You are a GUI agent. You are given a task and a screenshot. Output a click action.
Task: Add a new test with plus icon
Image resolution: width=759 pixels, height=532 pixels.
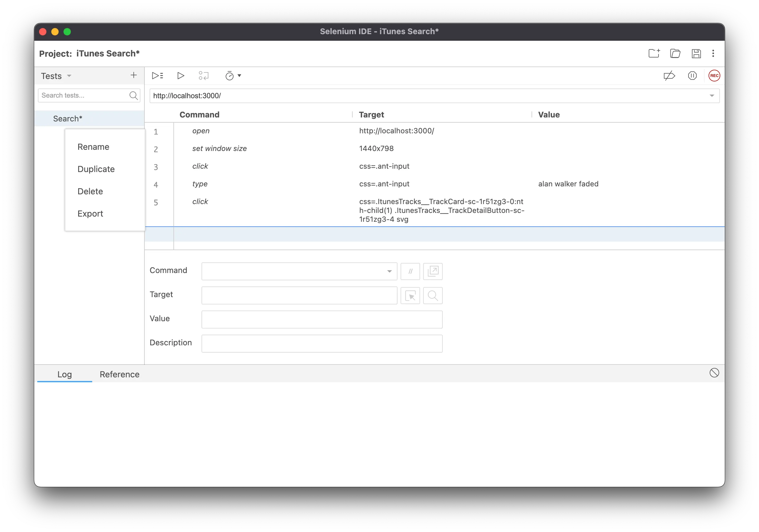tap(133, 75)
